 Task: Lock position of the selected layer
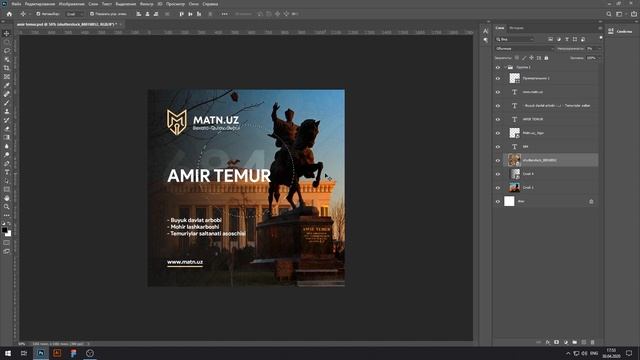(x=531, y=58)
